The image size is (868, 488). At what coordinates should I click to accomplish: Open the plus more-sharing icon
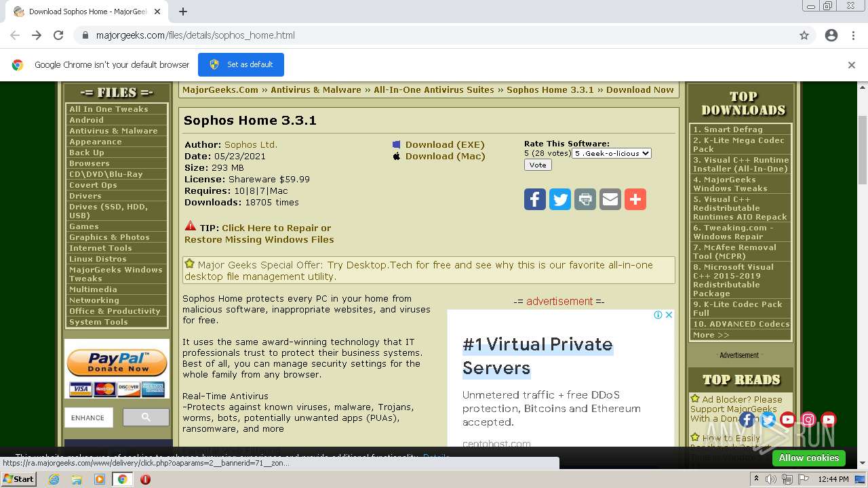point(635,199)
